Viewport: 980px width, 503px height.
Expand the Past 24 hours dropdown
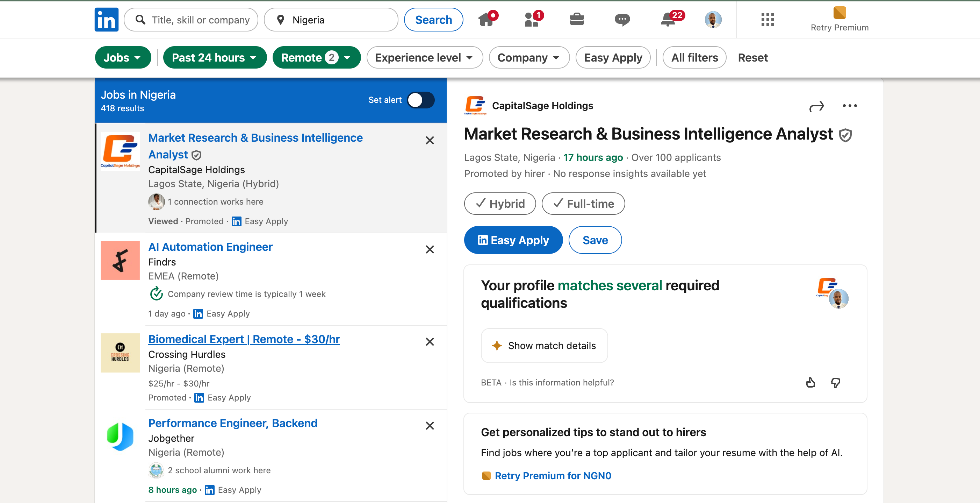[x=215, y=57]
